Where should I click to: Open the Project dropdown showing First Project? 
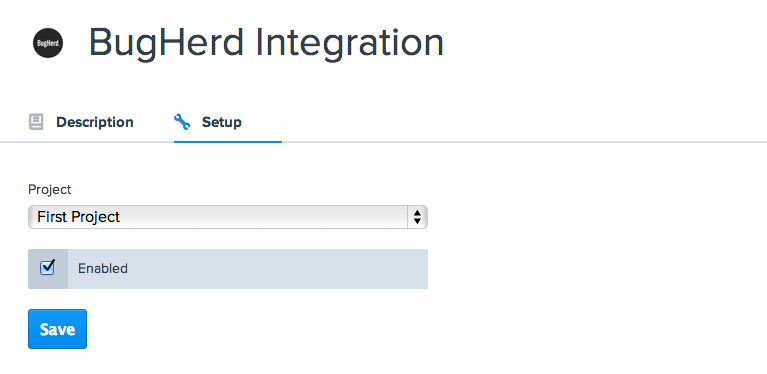point(228,217)
